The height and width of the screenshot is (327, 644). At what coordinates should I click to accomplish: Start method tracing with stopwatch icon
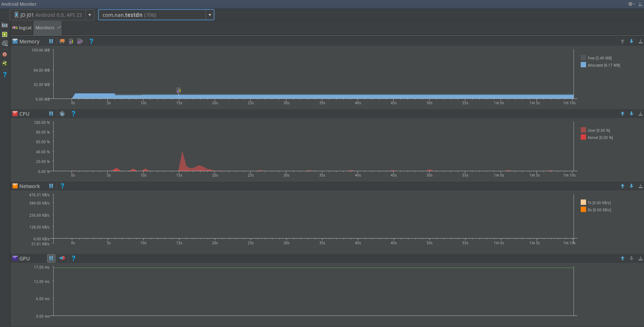(x=62, y=113)
